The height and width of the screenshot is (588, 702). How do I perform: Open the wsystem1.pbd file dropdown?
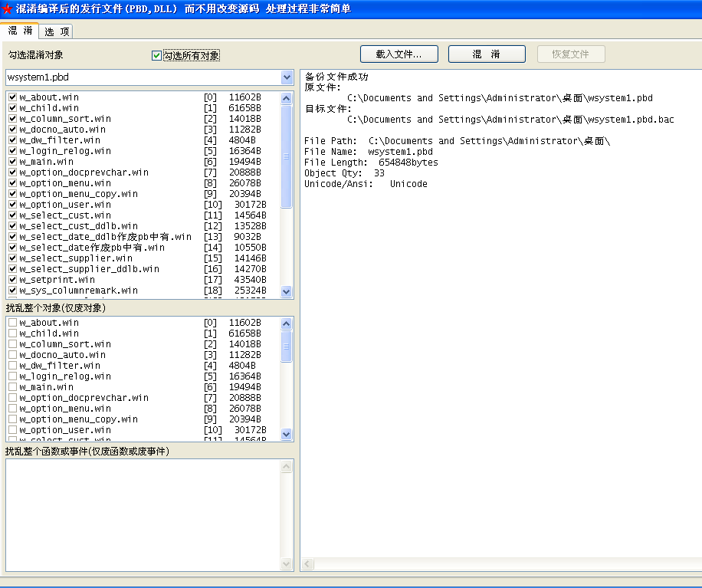[x=287, y=77]
